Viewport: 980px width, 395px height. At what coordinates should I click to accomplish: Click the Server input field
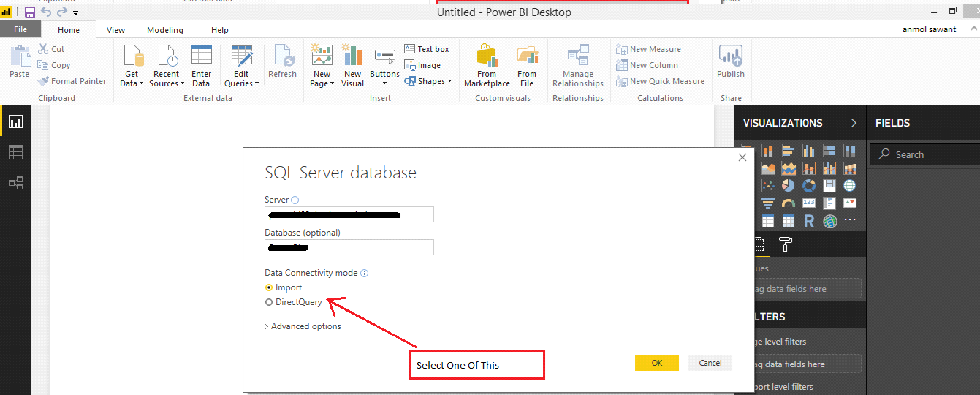point(349,214)
